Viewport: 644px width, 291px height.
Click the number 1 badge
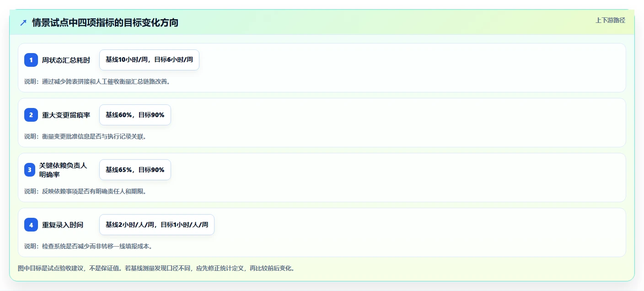[31, 60]
